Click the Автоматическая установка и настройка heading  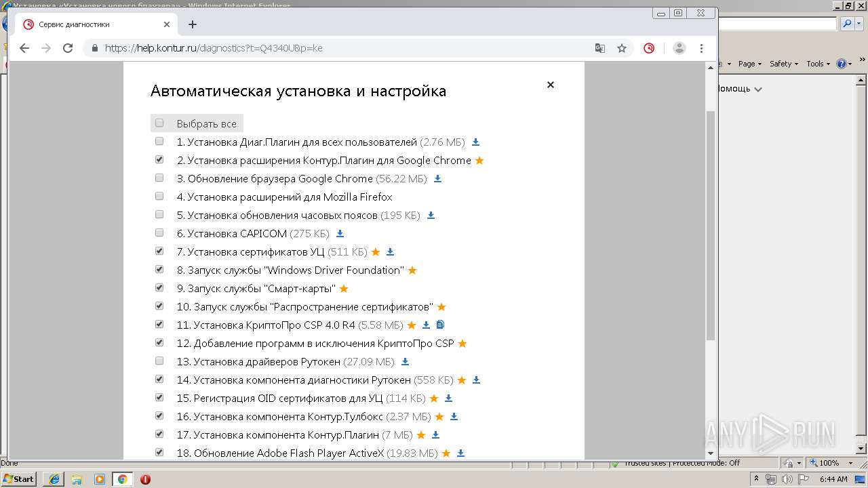(298, 91)
